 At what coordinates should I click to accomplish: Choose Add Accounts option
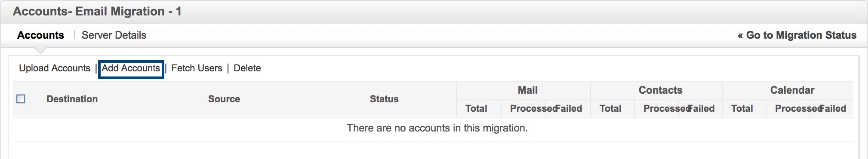(131, 68)
